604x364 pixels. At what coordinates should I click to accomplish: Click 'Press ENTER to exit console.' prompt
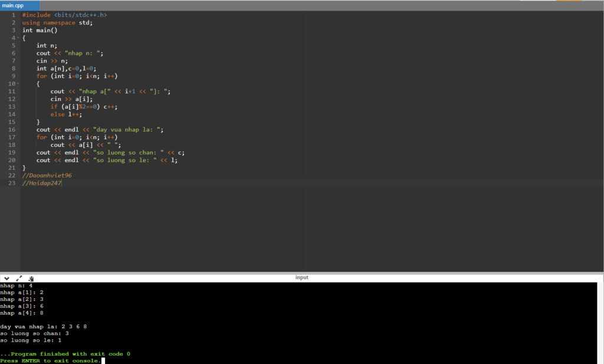(x=51, y=361)
